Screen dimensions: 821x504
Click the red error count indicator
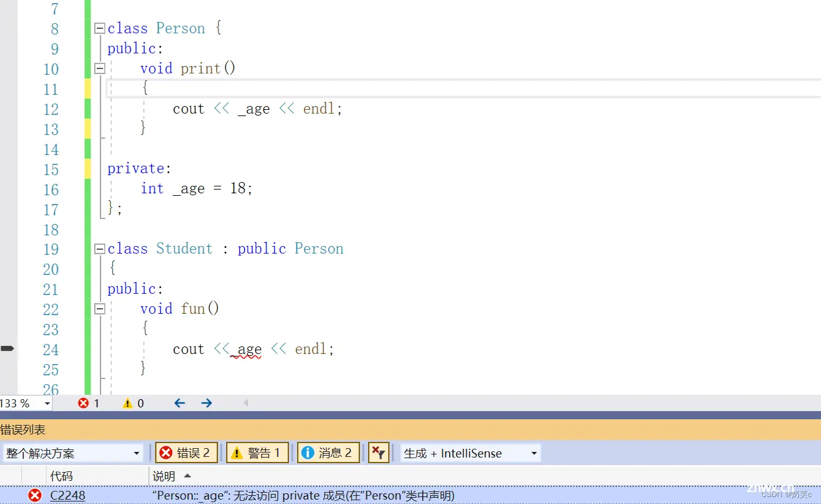click(x=89, y=403)
